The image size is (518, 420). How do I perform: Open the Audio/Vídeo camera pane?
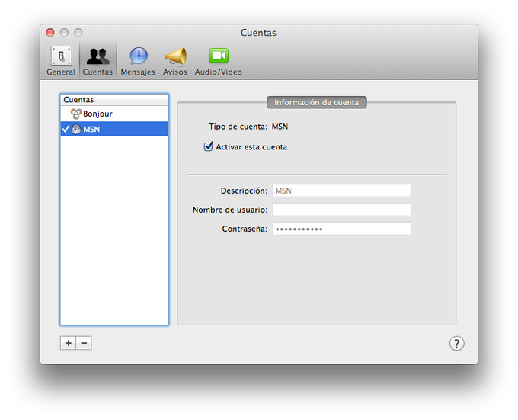click(x=218, y=61)
